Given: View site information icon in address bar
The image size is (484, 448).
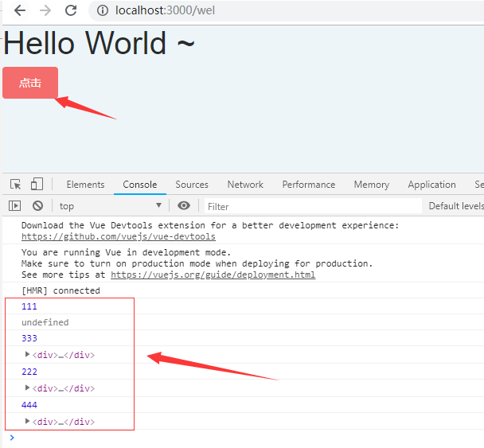Looking at the screenshot, I should pos(103,10).
